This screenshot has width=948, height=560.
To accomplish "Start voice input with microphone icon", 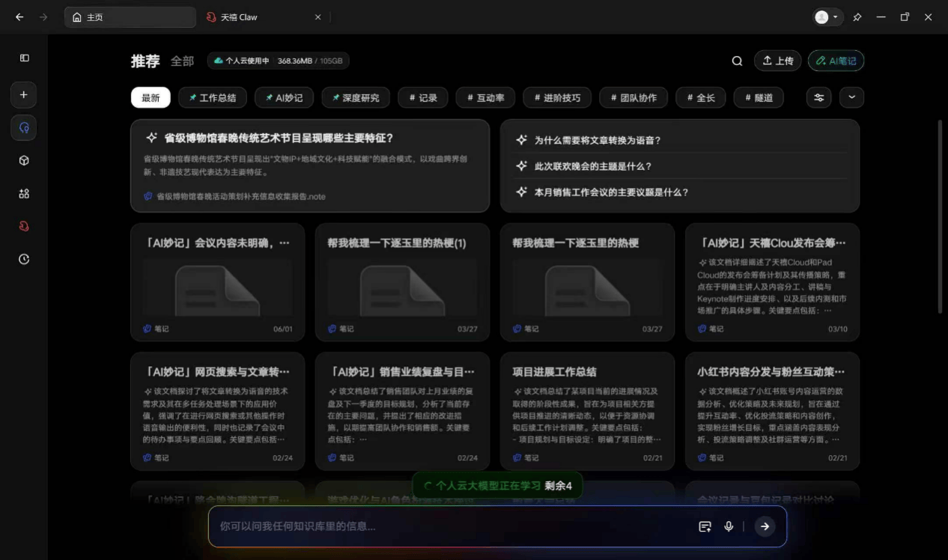I will (729, 526).
